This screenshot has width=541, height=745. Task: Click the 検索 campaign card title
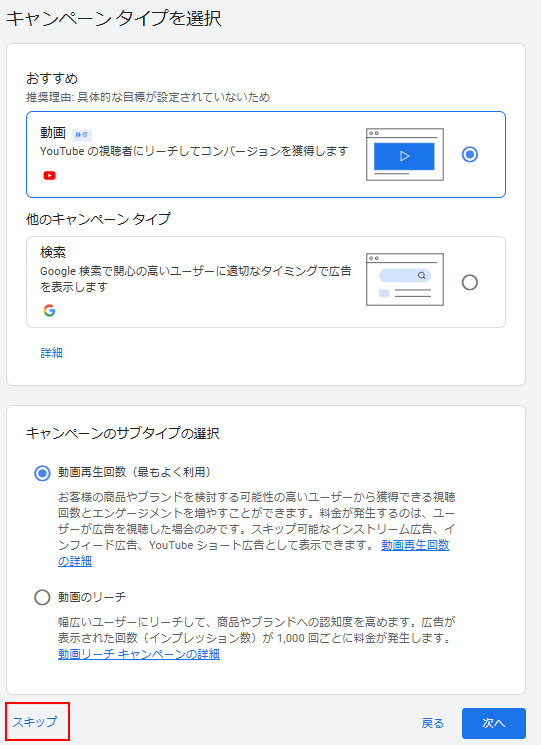coord(53,252)
